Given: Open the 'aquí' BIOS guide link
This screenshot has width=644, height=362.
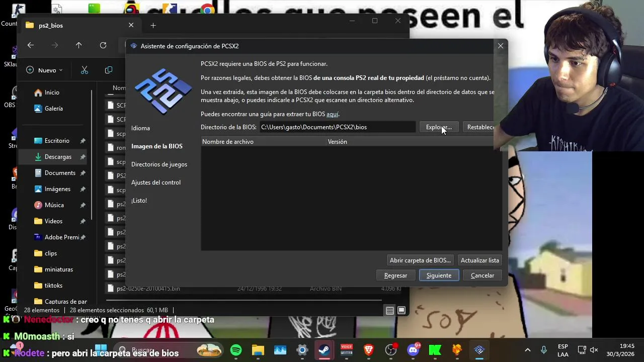Looking at the screenshot, I should click(x=332, y=114).
